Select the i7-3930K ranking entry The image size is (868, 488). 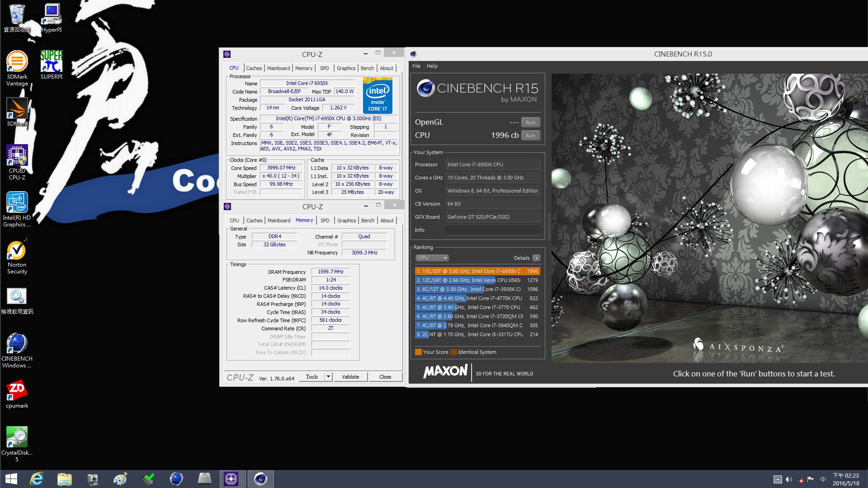pos(477,289)
